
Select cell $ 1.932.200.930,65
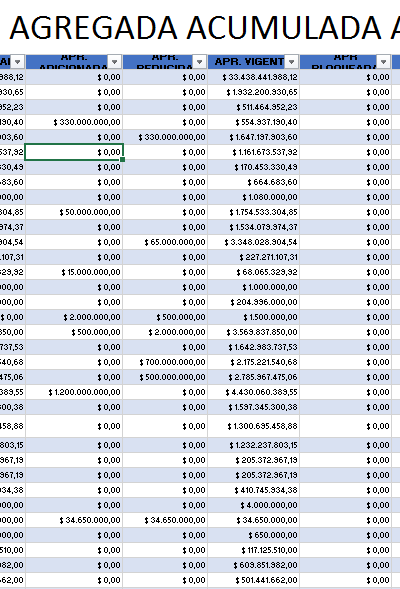pyautogui.click(x=254, y=92)
